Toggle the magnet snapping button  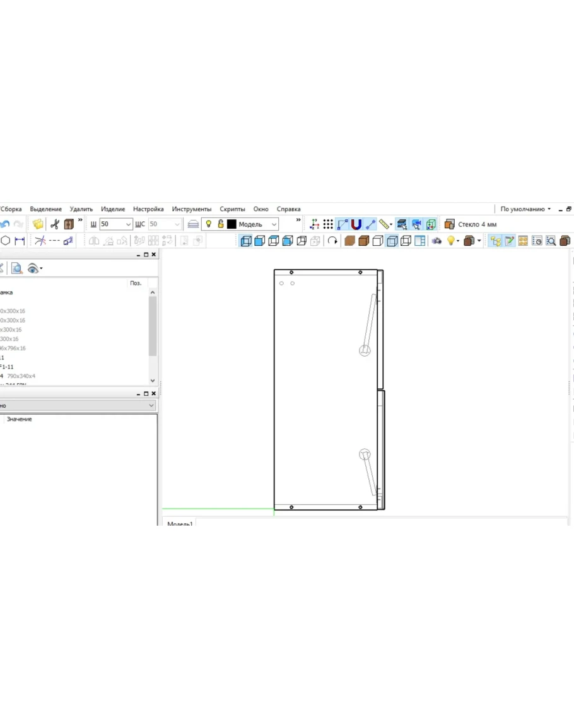356,224
